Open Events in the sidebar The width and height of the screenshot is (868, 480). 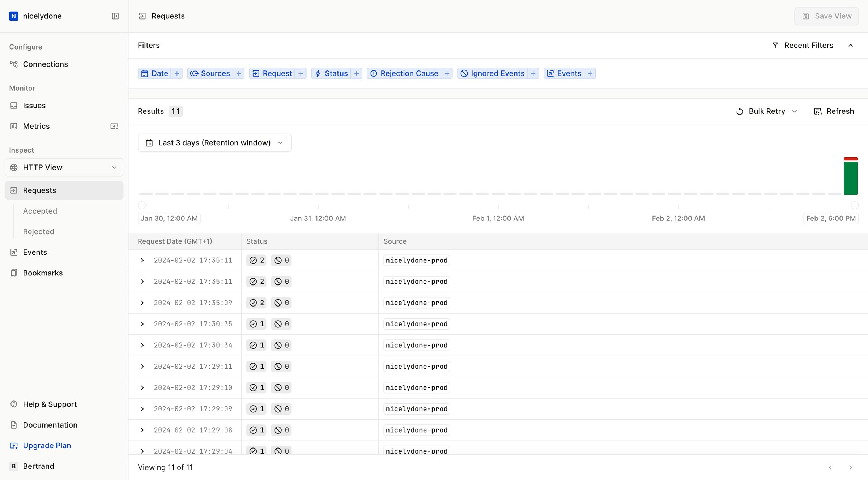[35, 252]
